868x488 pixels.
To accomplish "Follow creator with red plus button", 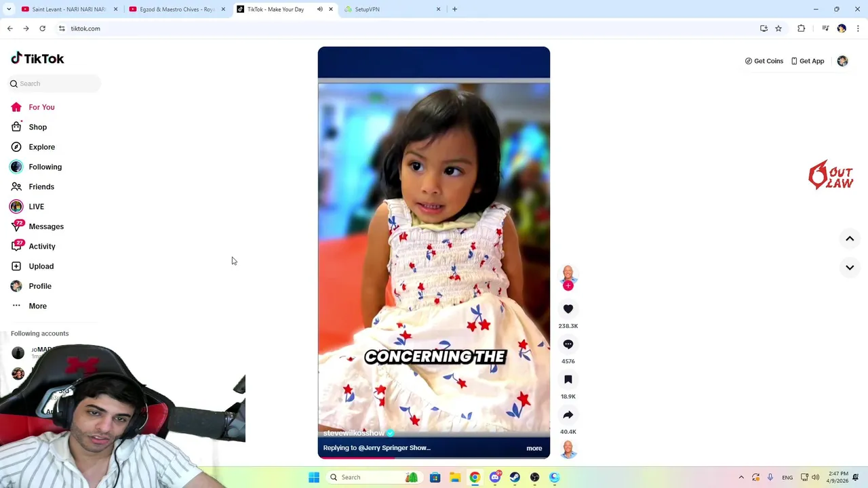I will click(x=568, y=285).
